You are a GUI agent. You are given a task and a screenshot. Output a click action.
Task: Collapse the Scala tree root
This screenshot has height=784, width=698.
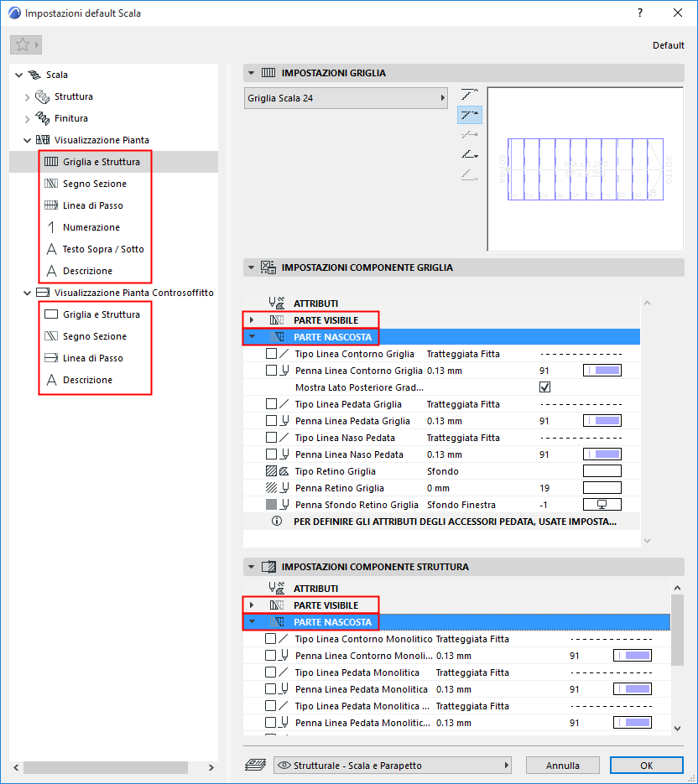(x=19, y=75)
